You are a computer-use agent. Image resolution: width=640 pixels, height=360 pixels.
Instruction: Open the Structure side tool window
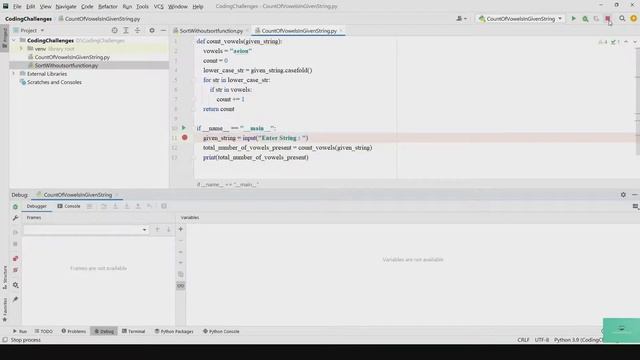[x=5, y=278]
